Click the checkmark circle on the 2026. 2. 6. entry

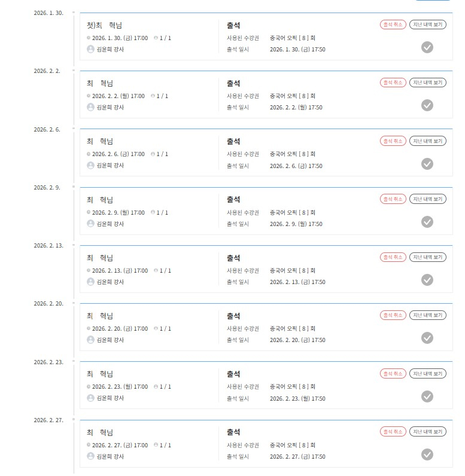(427, 164)
